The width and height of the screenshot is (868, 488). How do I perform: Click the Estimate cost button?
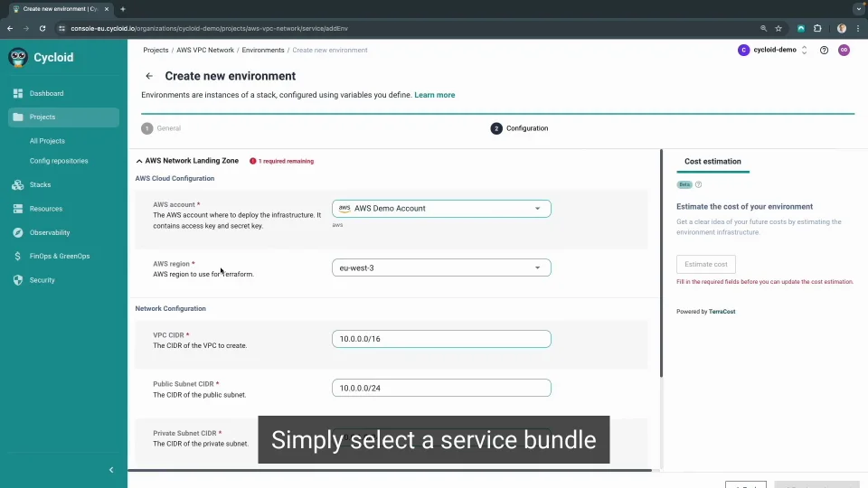pyautogui.click(x=705, y=264)
